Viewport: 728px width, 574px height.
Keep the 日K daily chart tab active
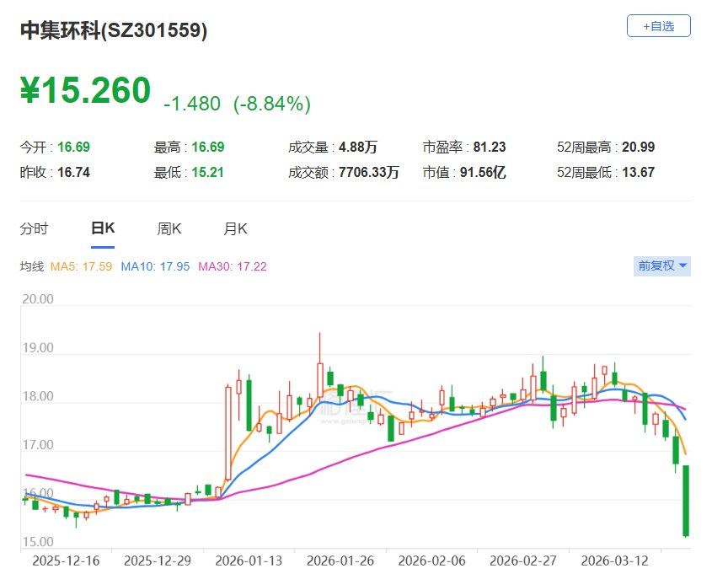click(x=104, y=228)
